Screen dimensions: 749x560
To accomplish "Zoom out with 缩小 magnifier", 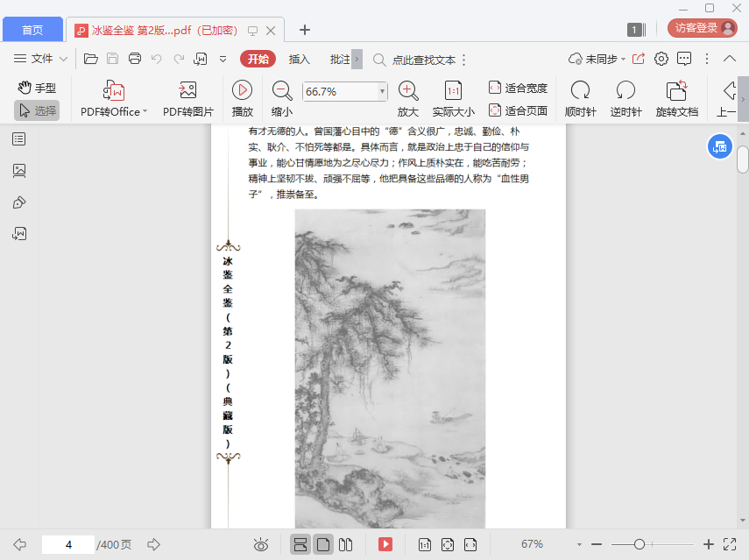I will [282, 98].
